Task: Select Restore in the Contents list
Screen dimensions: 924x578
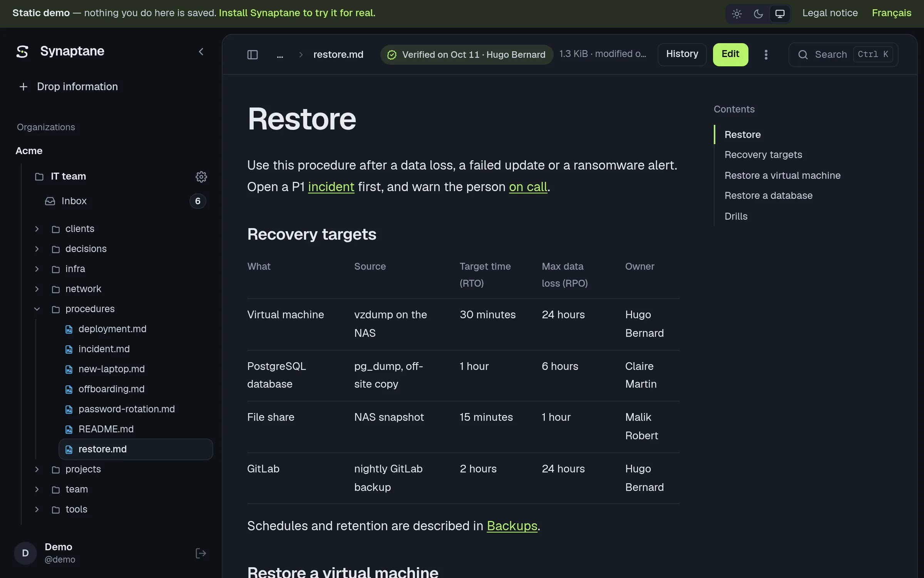Action: point(742,135)
